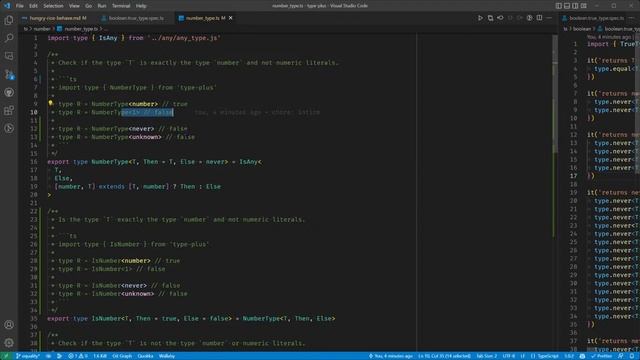Viewport: 640px width, 360px height.
Task: Click the Run code play icon in editor toolbar
Action: [480, 18]
